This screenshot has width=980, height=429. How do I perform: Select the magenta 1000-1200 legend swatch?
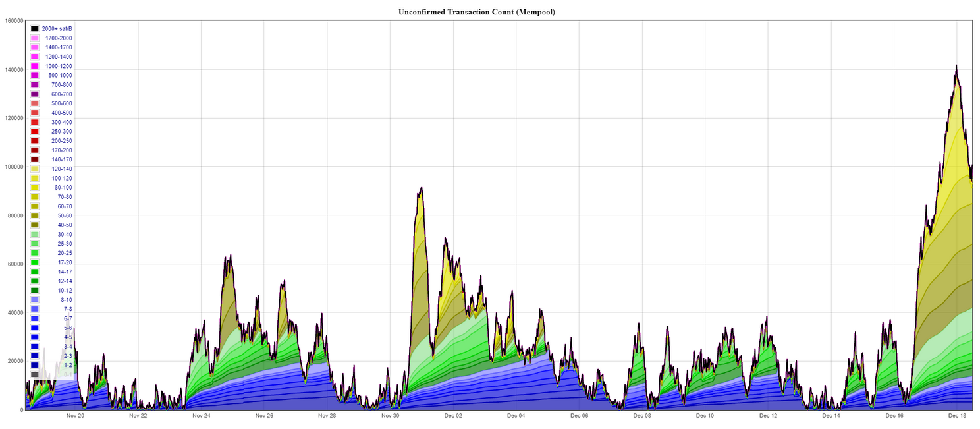coord(35,66)
